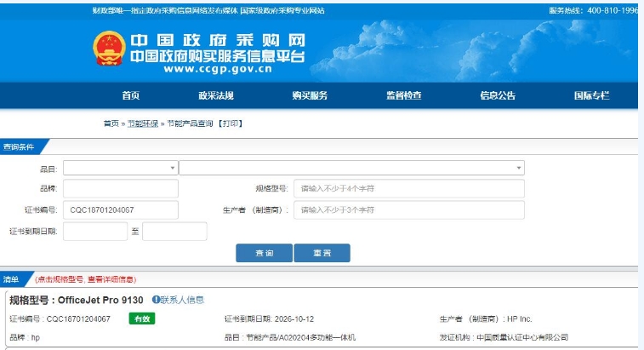
Task: Click the 查询 search button
Action: click(x=264, y=253)
